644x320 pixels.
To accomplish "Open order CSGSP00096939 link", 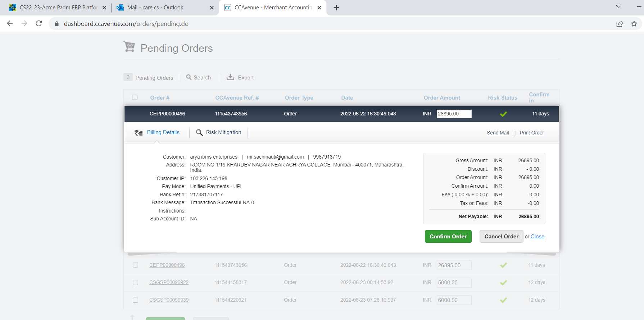I will (169, 300).
